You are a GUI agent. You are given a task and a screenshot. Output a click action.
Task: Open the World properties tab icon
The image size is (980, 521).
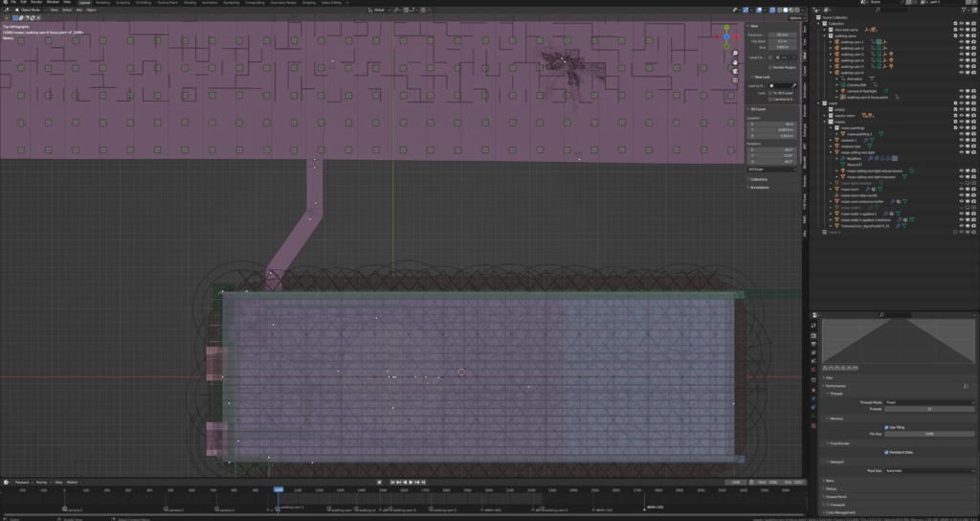813,370
